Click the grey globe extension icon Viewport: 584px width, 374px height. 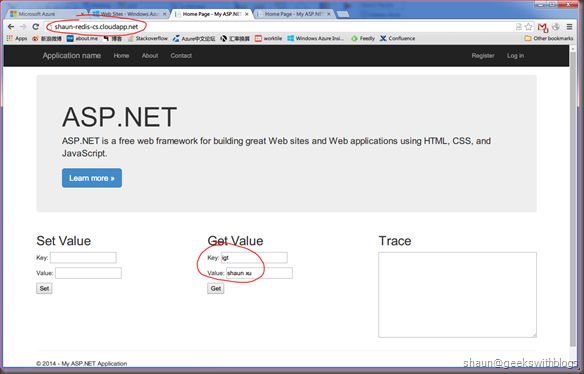click(556, 27)
